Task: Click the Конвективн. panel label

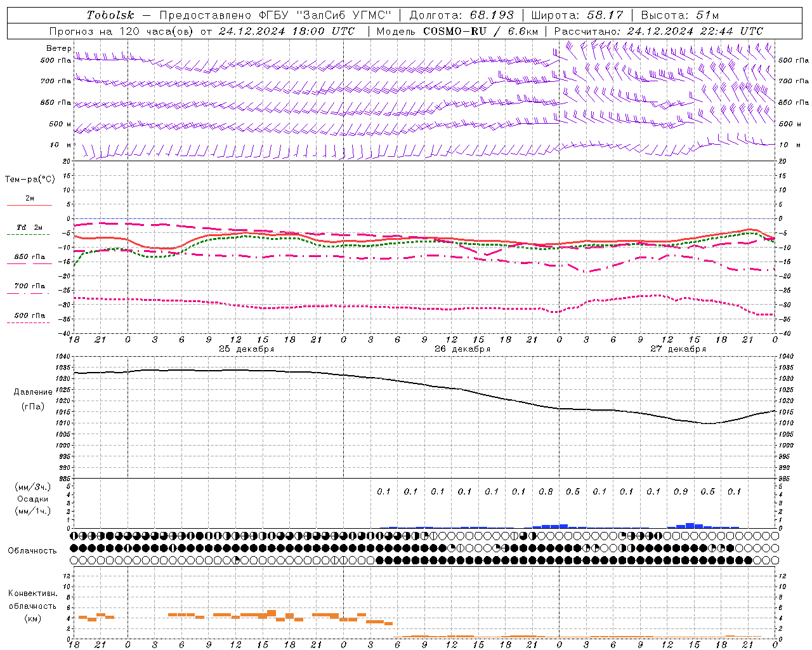Action: point(32,594)
